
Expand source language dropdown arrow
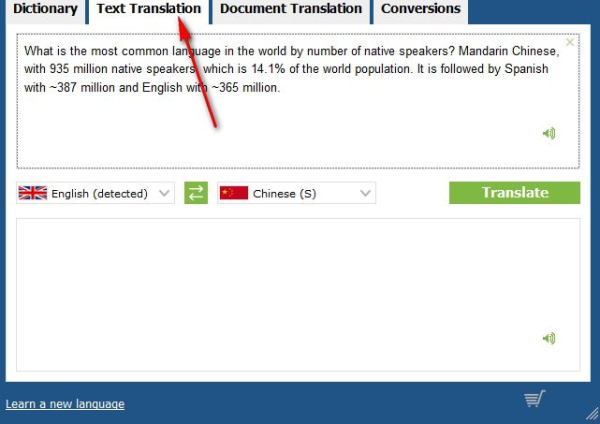(164, 193)
